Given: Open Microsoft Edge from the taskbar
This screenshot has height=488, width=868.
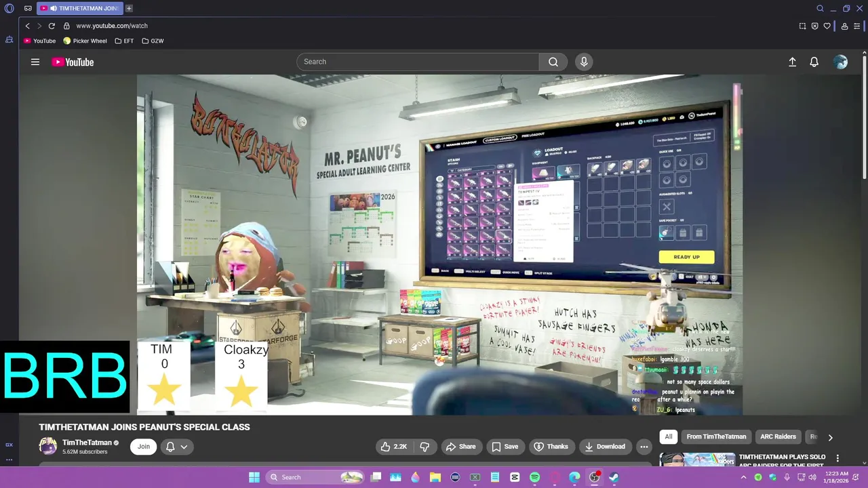Looking at the screenshot, I should click(574, 477).
